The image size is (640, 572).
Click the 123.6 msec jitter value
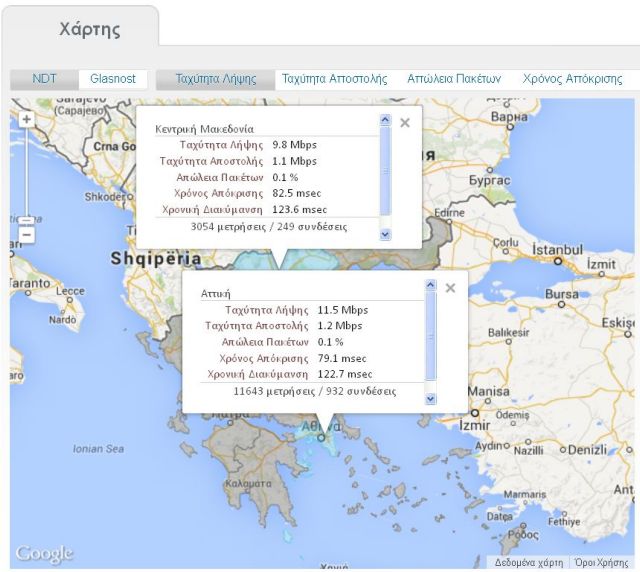(x=300, y=209)
